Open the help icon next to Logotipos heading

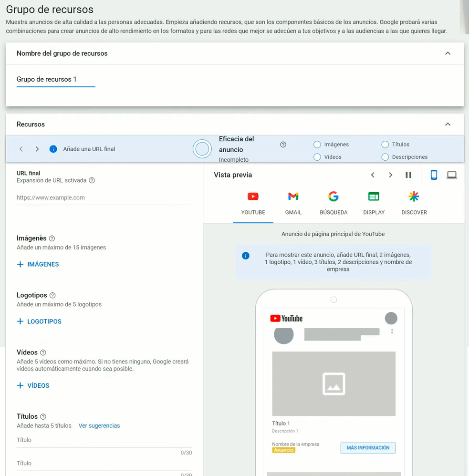52,295
